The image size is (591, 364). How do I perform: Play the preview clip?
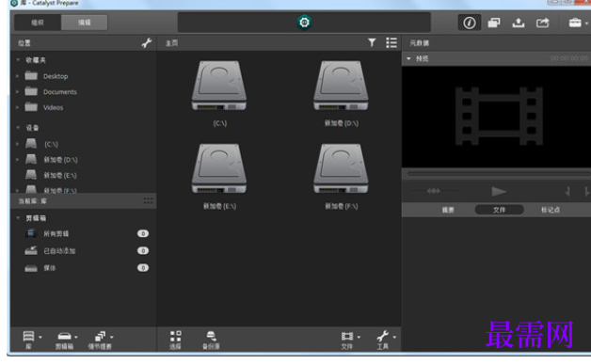coord(499,192)
